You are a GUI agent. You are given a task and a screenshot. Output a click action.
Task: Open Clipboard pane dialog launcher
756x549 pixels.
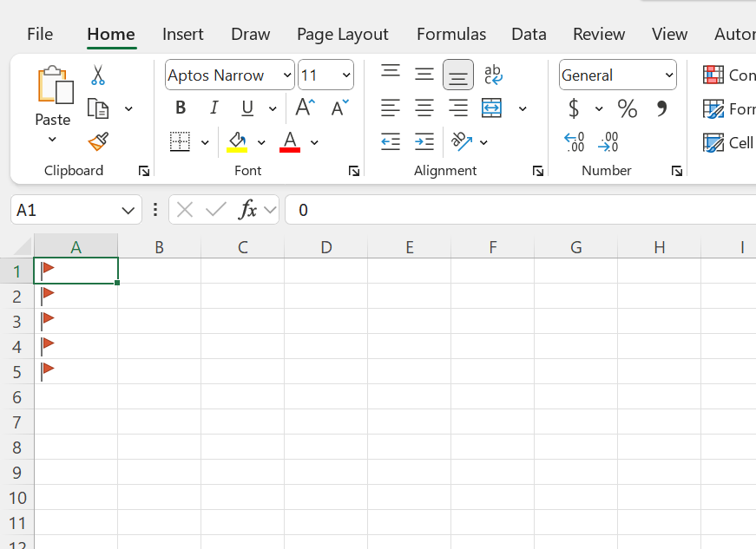[x=144, y=171]
